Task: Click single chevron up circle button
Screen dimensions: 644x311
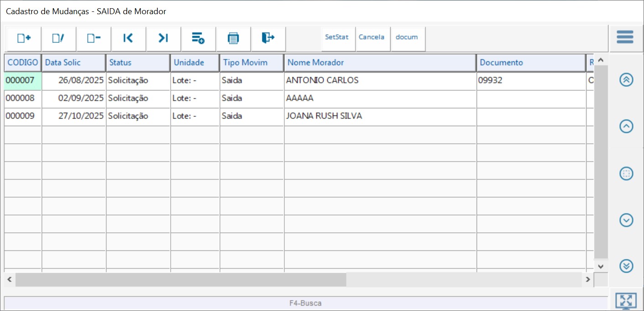Action: pyautogui.click(x=626, y=127)
